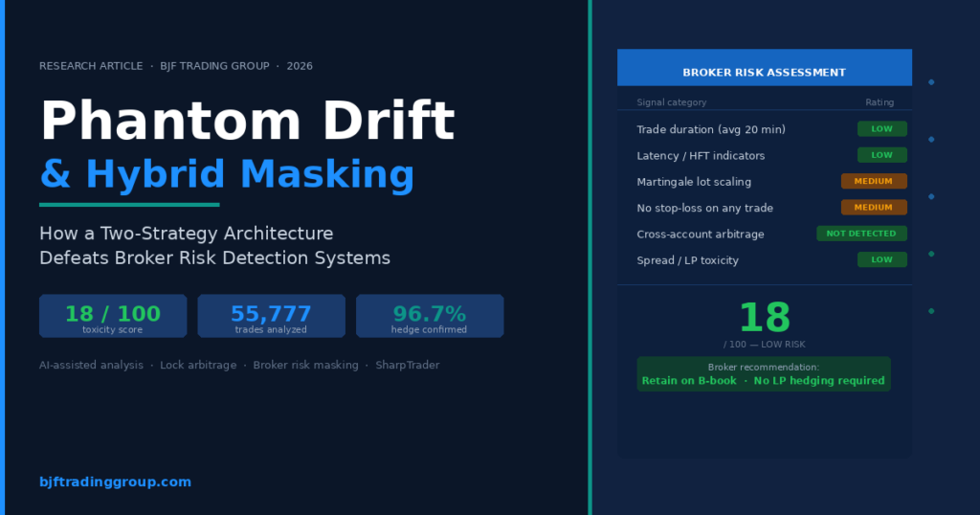
Task: Click the topmost blue dot on right edge
Action: (x=931, y=82)
